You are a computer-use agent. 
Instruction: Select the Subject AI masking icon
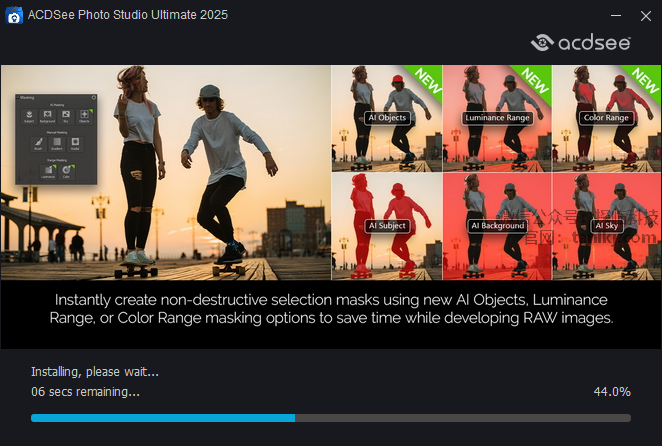30,117
